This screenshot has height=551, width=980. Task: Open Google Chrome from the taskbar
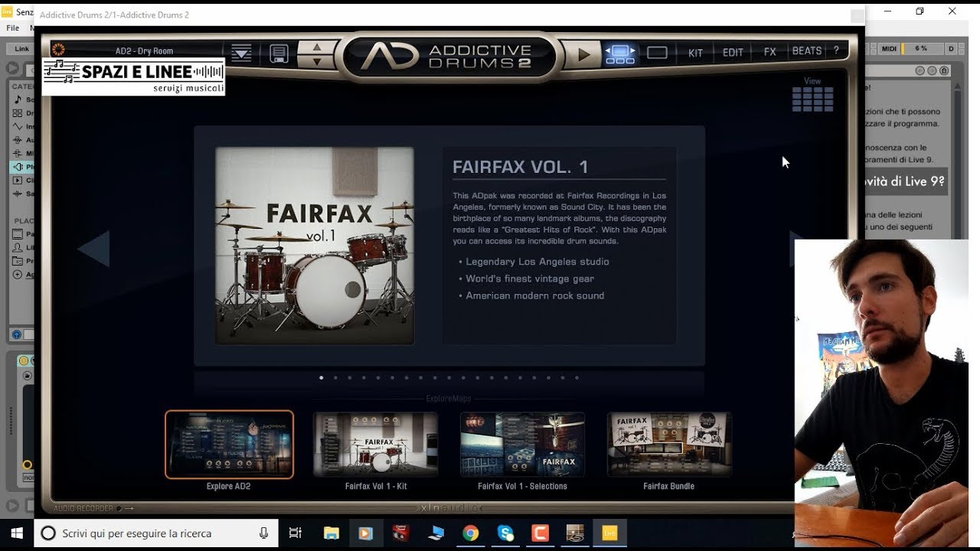pos(470,533)
